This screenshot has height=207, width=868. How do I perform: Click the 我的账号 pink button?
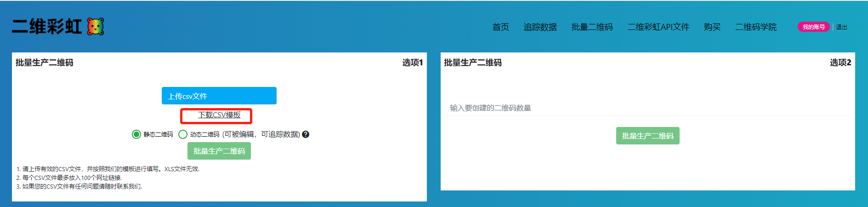(x=814, y=27)
